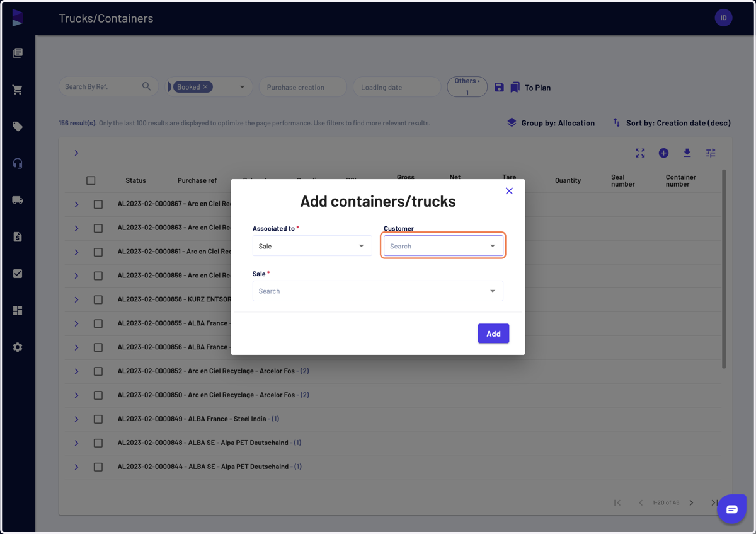Sort by Container number column header
This screenshot has width=756, height=534.
tap(681, 180)
